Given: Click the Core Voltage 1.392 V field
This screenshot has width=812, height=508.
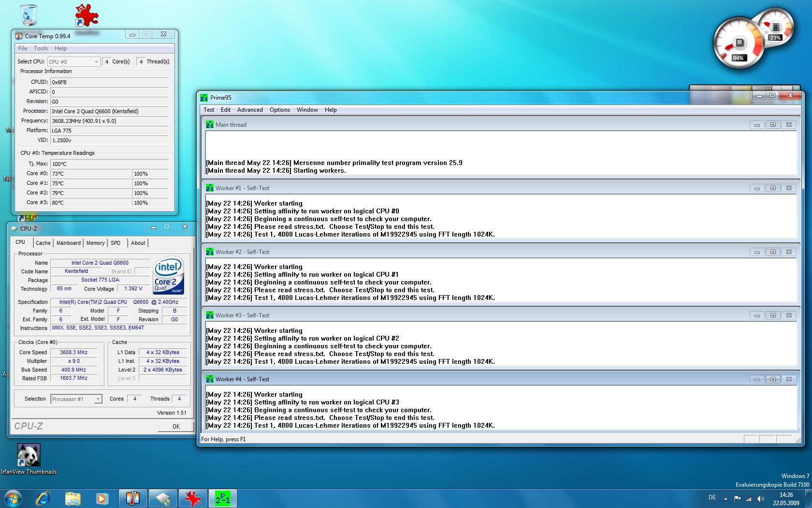Looking at the screenshot, I should (x=133, y=289).
